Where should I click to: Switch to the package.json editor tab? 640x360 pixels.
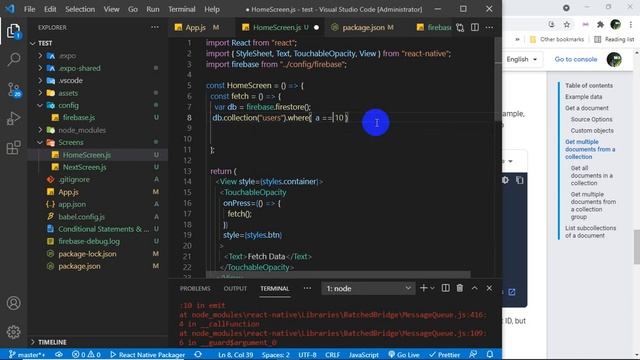(x=363, y=27)
